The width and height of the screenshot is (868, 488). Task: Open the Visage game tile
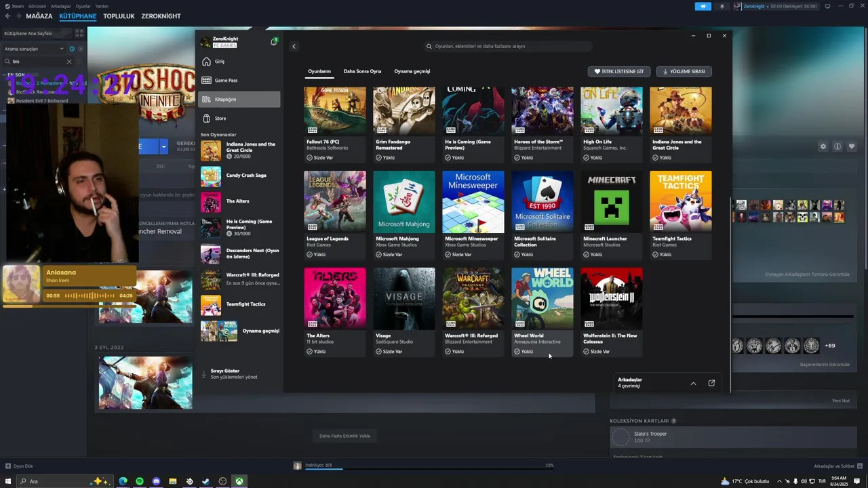(404, 312)
